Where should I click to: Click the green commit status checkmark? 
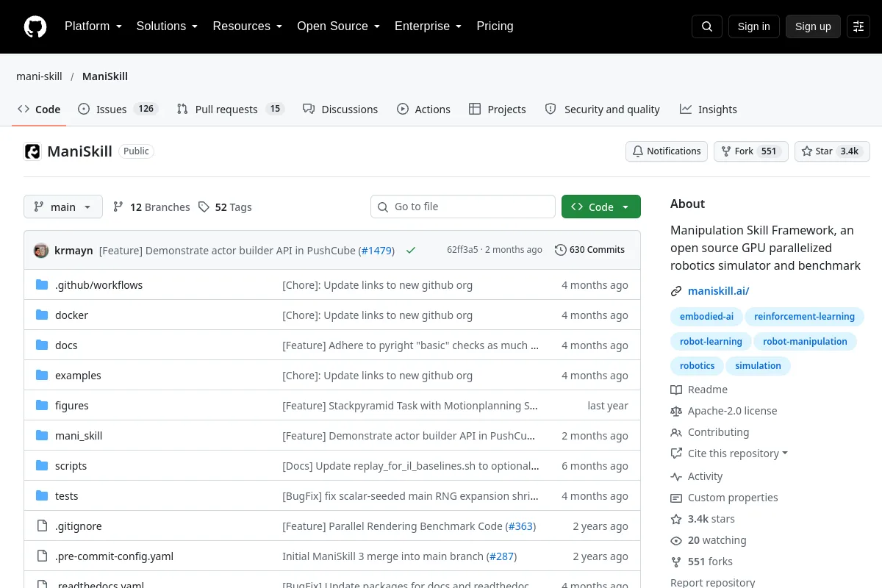click(411, 250)
